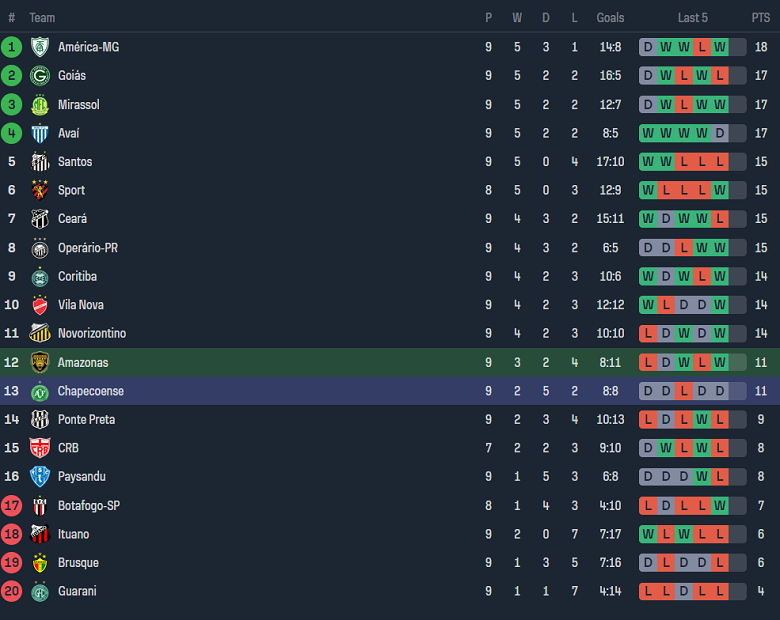Viewport: 780px width, 620px height.
Task: Click the Ituano team badge
Action: [40, 534]
